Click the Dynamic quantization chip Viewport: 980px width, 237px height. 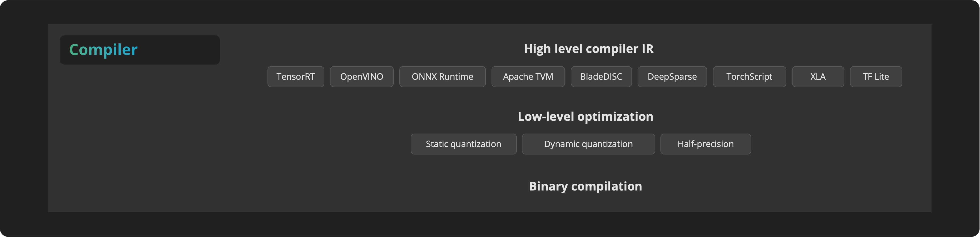pyautogui.click(x=588, y=144)
